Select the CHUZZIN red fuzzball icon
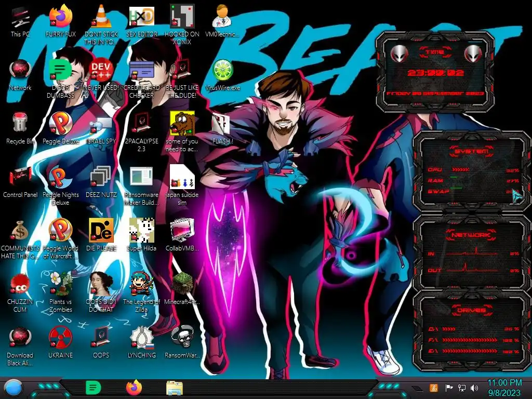532x399 pixels. coord(20,284)
